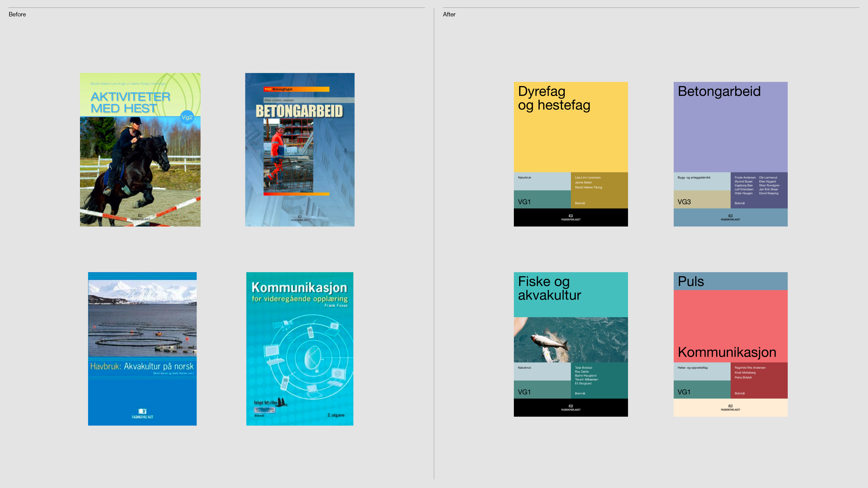The image size is (868, 488).
Task: Click Fagbokforlaget logo on Havbruk cover
Action: click(x=142, y=413)
